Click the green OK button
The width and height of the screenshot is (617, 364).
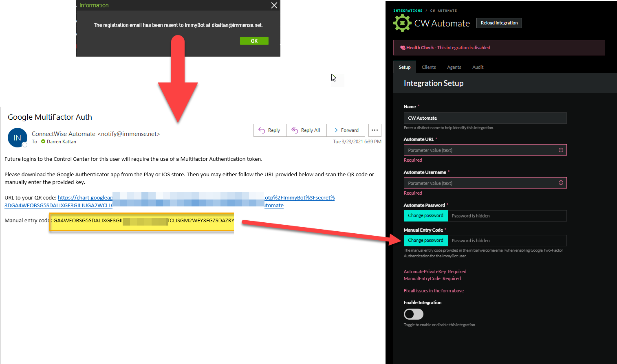[254, 41]
